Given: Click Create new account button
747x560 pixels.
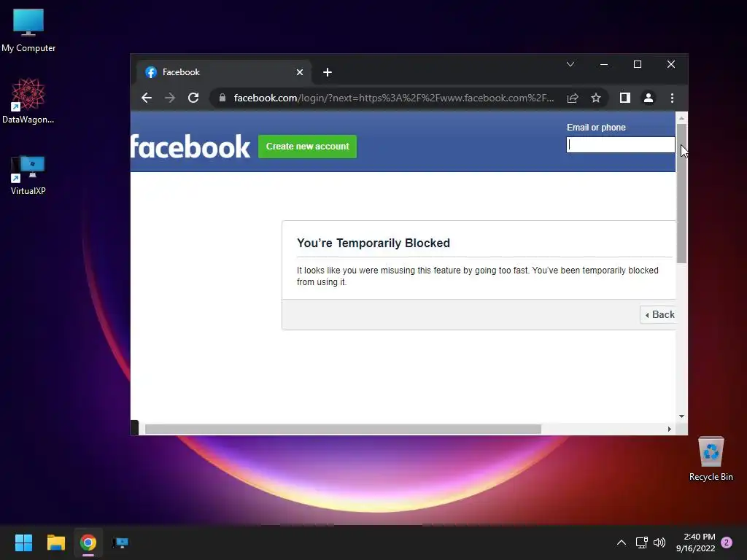Looking at the screenshot, I should (x=307, y=147).
